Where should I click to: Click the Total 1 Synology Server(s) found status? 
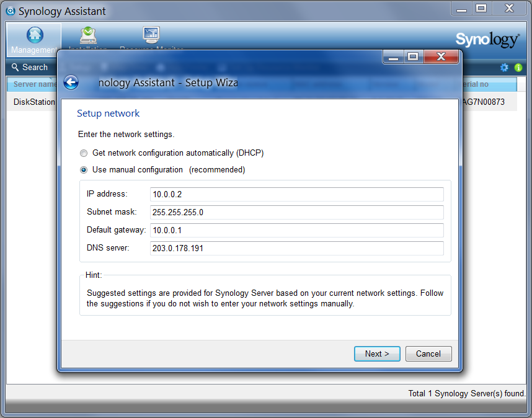coord(466,394)
